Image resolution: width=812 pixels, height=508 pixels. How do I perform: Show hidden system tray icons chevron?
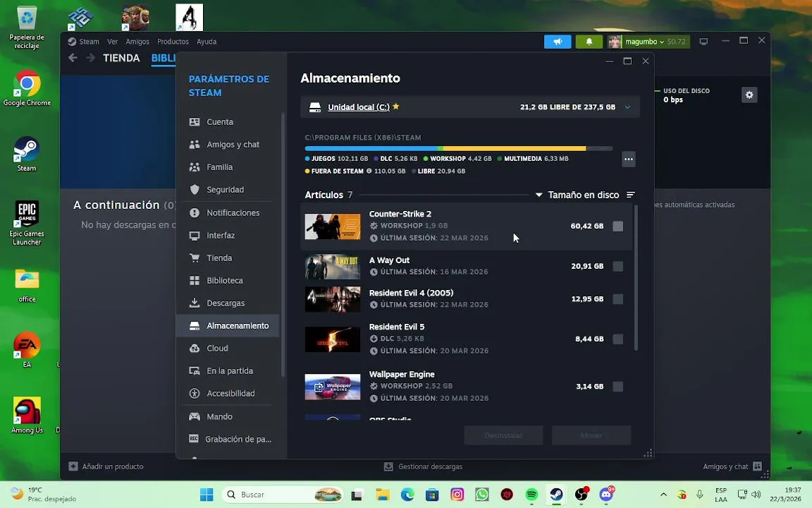tap(663, 495)
